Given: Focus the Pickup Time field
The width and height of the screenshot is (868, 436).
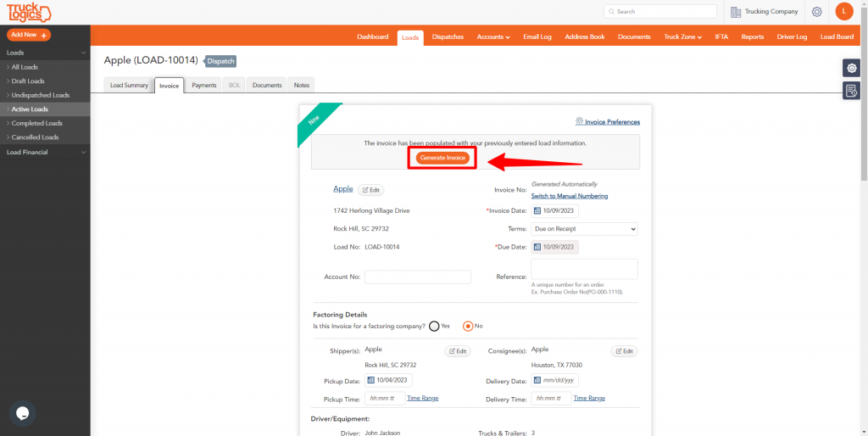Looking at the screenshot, I should tap(385, 399).
